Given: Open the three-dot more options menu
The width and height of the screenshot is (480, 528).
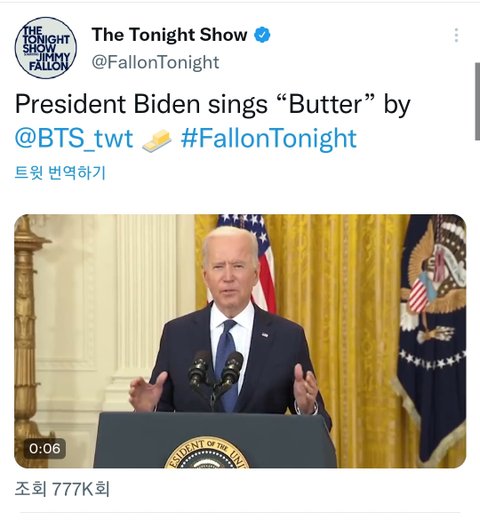Looking at the screenshot, I should 456,35.
